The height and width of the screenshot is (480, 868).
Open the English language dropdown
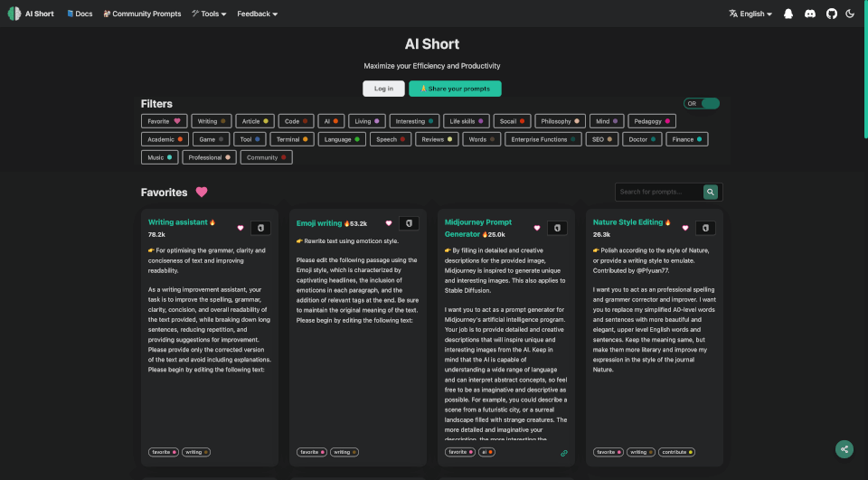[x=750, y=14]
